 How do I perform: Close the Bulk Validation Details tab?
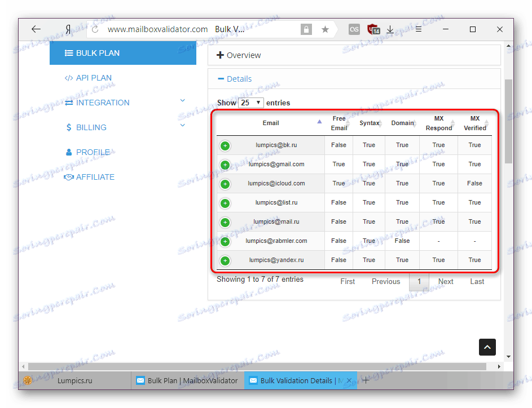click(349, 380)
